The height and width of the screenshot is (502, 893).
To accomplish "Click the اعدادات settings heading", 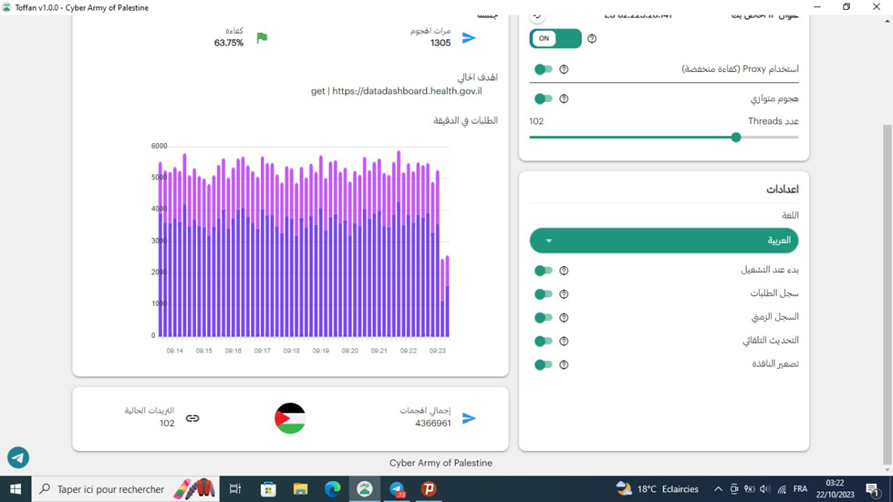I will click(783, 189).
